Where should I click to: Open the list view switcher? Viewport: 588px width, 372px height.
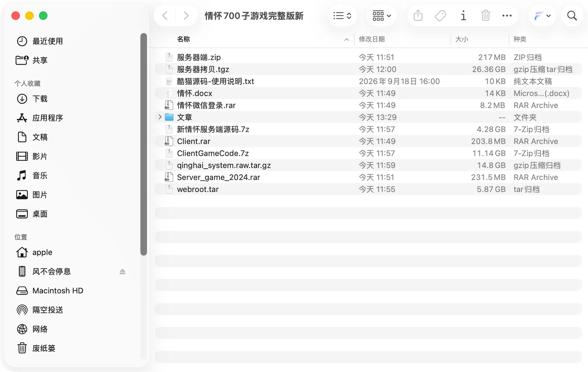[x=342, y=16]
